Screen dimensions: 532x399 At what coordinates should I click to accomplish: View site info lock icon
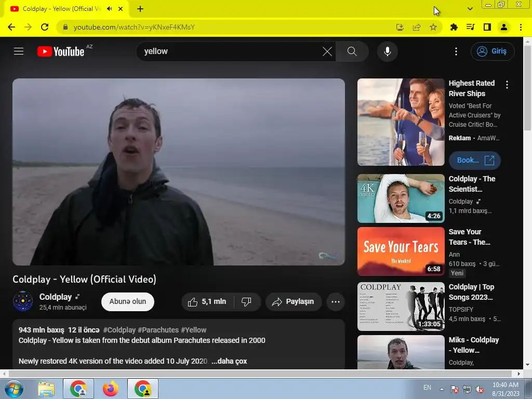(65, 27)
